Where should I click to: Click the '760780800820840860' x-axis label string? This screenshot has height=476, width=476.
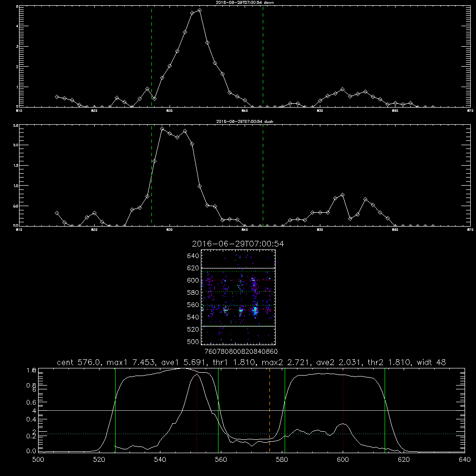coord(241,352)
